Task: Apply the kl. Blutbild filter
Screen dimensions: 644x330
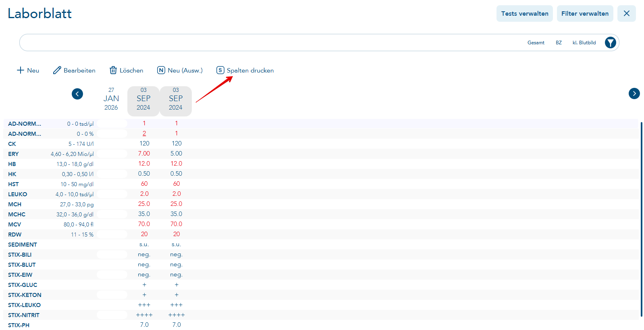Action: (584, 43)
